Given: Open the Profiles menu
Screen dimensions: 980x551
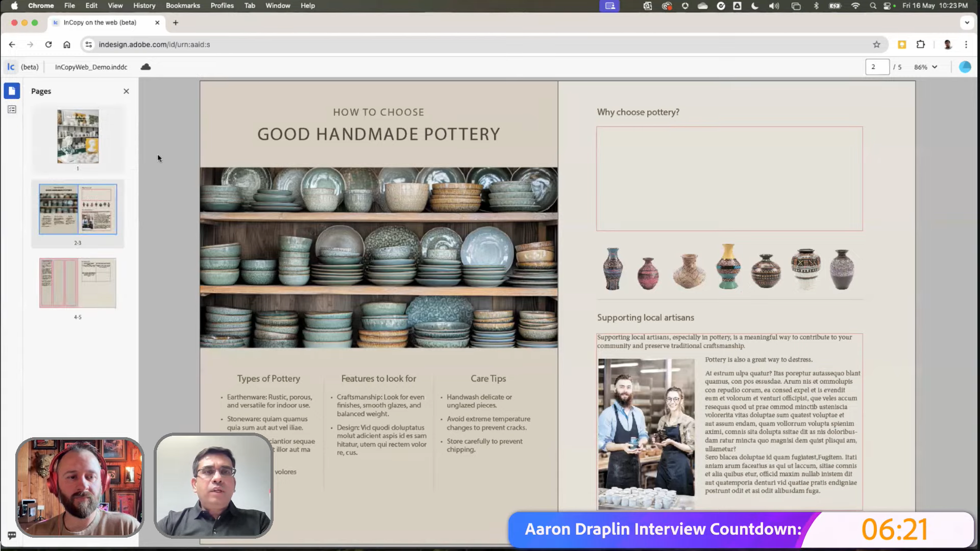Looking at the screenshot, I should click(222, 6).
